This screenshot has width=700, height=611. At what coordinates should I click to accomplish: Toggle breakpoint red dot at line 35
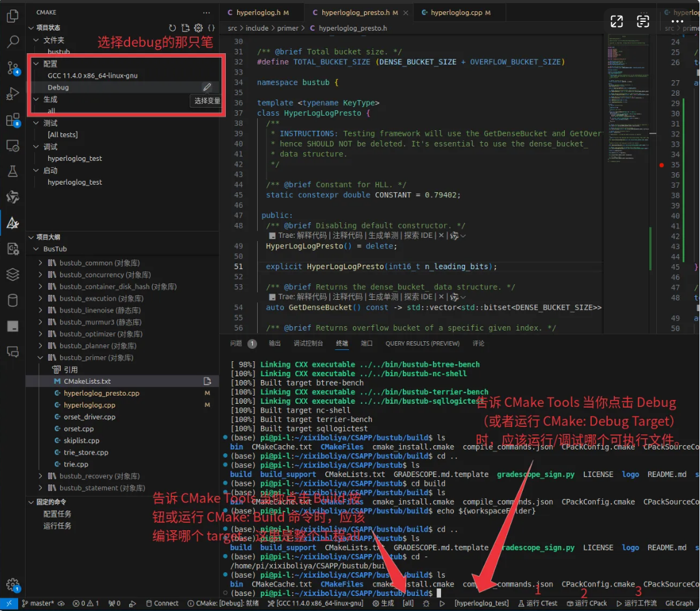(x=661, y=165)
